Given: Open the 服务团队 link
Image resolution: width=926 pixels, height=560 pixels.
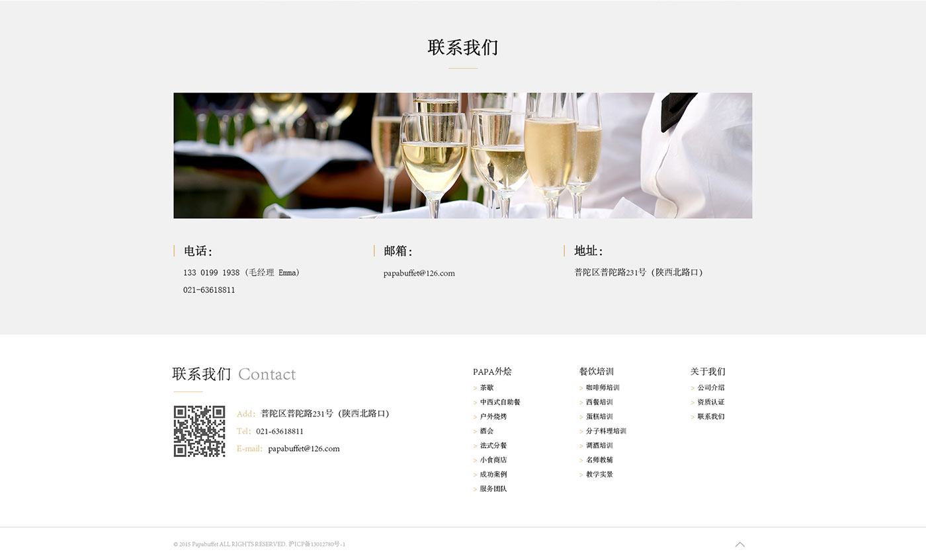Looking at the screenshot, I should click(x=493, y=489).
